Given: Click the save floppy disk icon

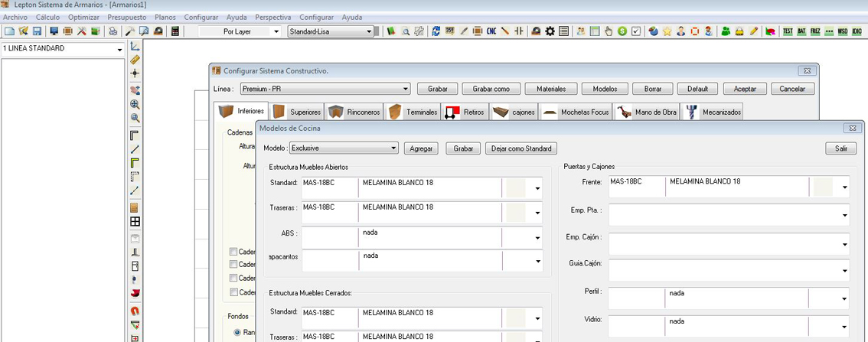Looking at the screenshot, I should [x=37, y=31].
